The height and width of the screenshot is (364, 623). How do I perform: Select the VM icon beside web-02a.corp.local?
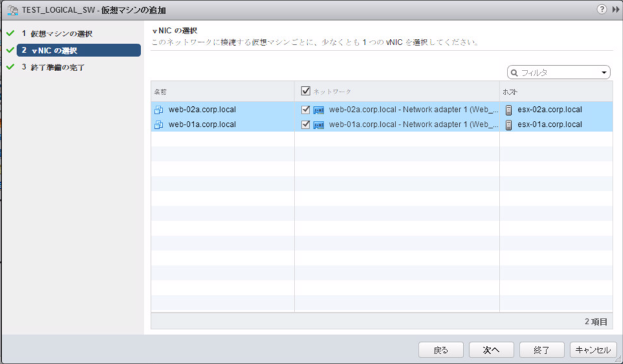click(158, 109)
